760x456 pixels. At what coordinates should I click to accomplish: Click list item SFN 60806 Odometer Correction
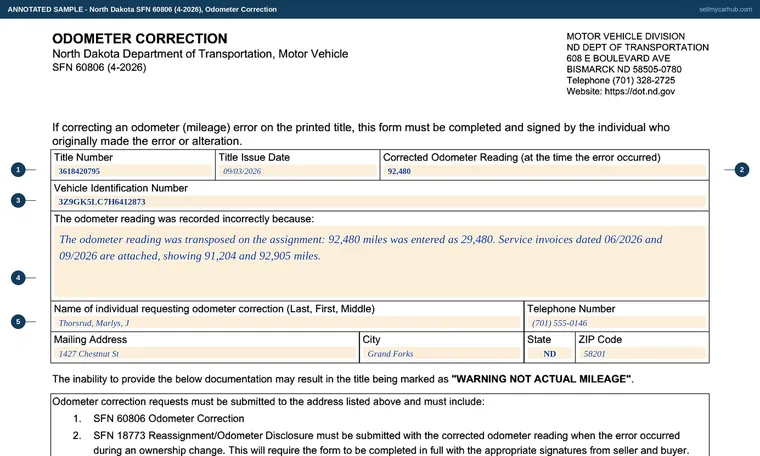coord(169,418)
